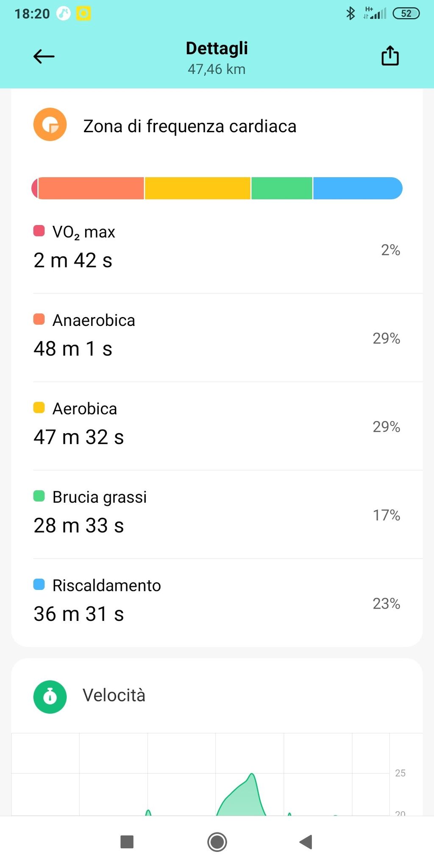
Task: Select the yellow Aerobica segment of the bar
Action: coord(198,188)
